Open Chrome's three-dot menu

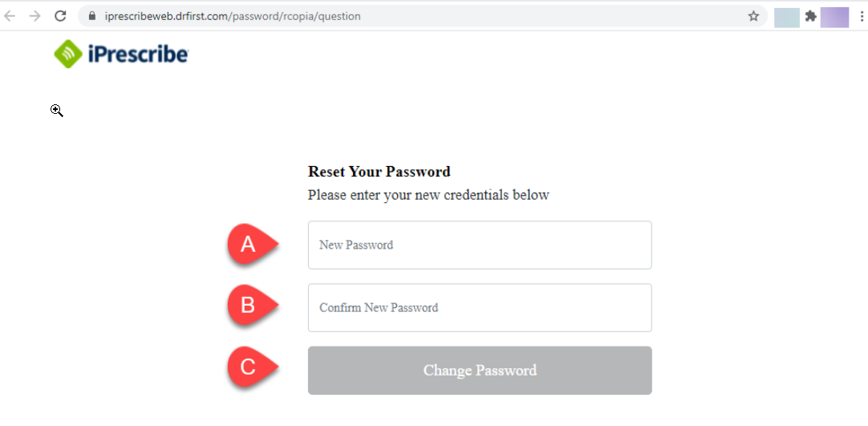click(859, 16)
